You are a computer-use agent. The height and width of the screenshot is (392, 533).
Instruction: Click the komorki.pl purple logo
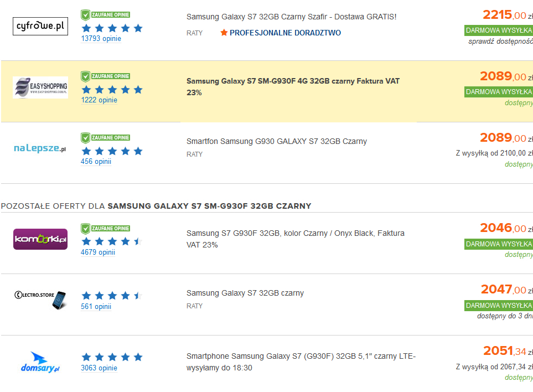[40, 239]
